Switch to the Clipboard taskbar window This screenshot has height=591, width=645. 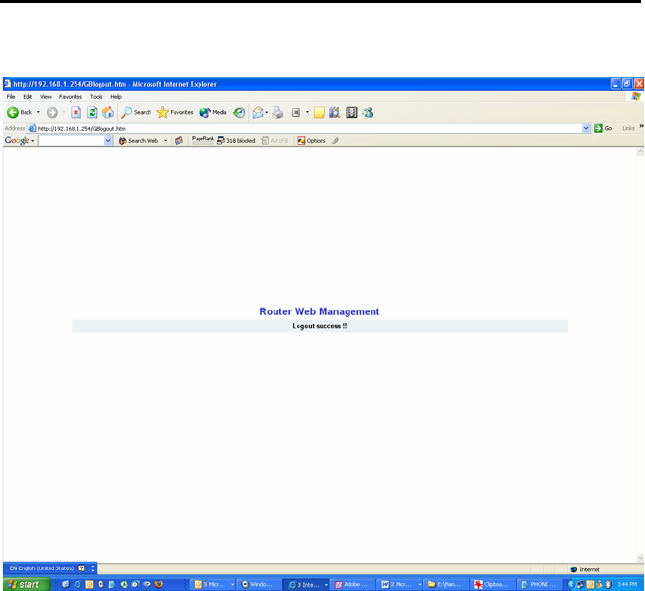click(491, 584)
